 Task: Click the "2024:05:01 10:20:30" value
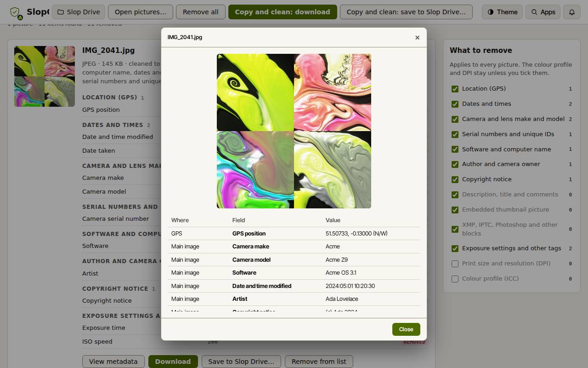350,286
